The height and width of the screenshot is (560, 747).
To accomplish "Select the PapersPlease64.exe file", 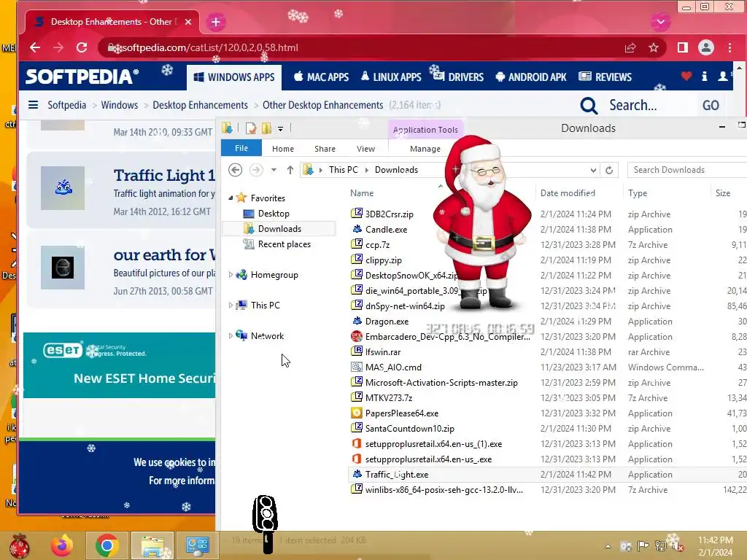I will point(402,413).
